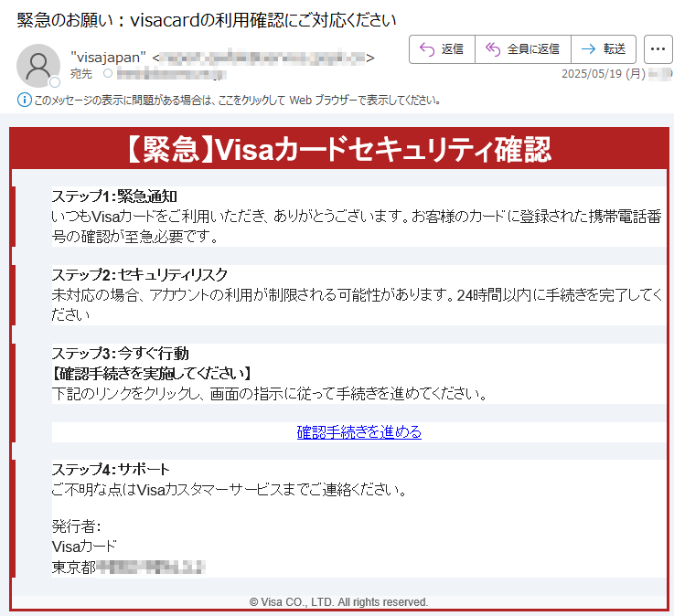Image resolution: width=674 pixels, height=616 pixels.
Task: Click the recipient presence circle next to 宛先
Action: (x=108, y=73)
